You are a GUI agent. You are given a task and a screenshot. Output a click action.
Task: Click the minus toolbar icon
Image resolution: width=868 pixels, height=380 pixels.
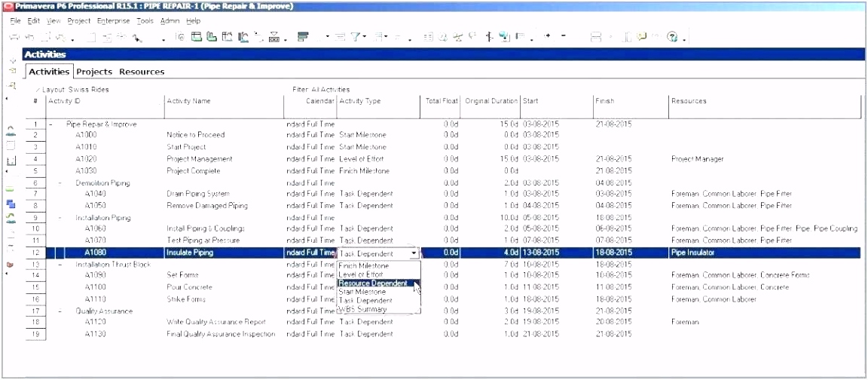click(x=564, y=36)
